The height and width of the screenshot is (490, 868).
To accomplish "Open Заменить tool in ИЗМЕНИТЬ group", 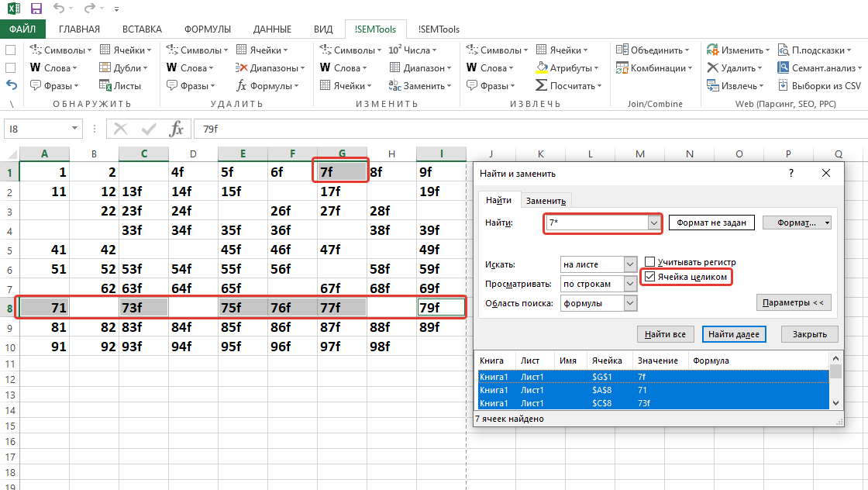I will [x=420, y=86].
